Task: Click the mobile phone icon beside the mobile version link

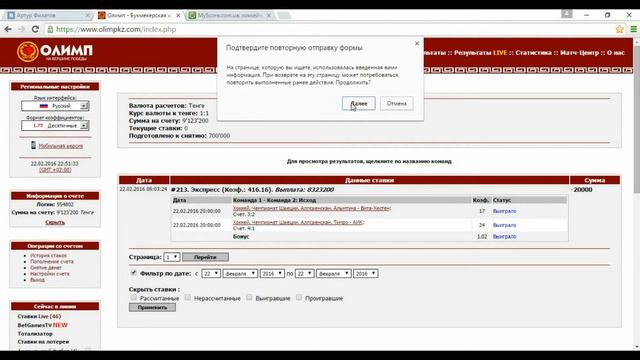Action: [x=33, y=145]
